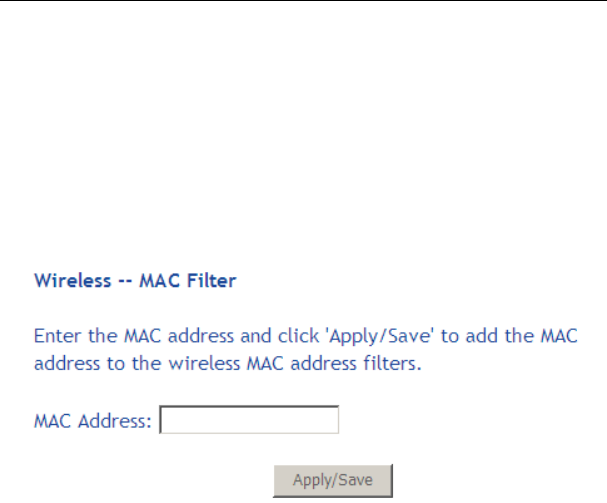The height and width of the screenshot is (503, 607).
Task: Activate the MAC address entry box
Action: pos(249,420)
